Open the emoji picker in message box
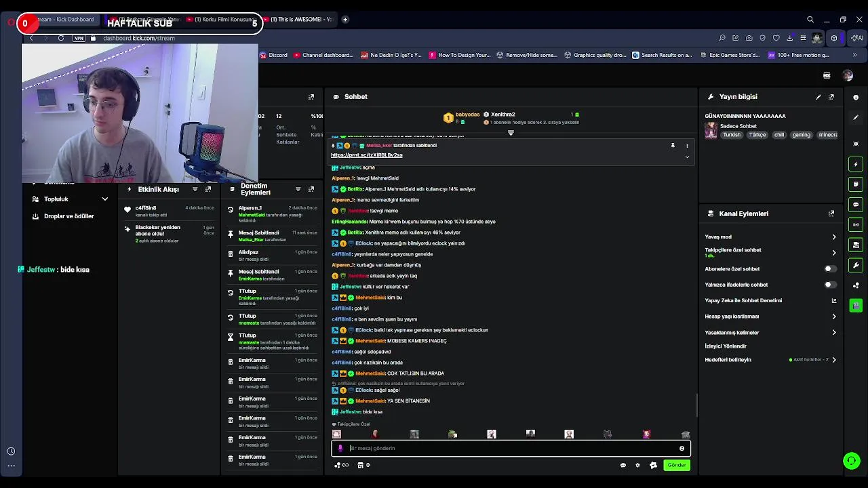This screenshot has height=488, width=868. click(682, 448)
